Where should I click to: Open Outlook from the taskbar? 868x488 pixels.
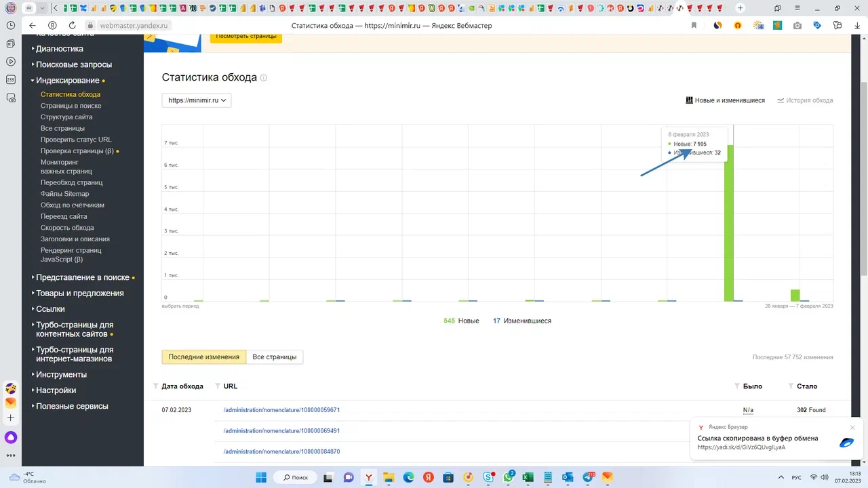click(568, 477)
